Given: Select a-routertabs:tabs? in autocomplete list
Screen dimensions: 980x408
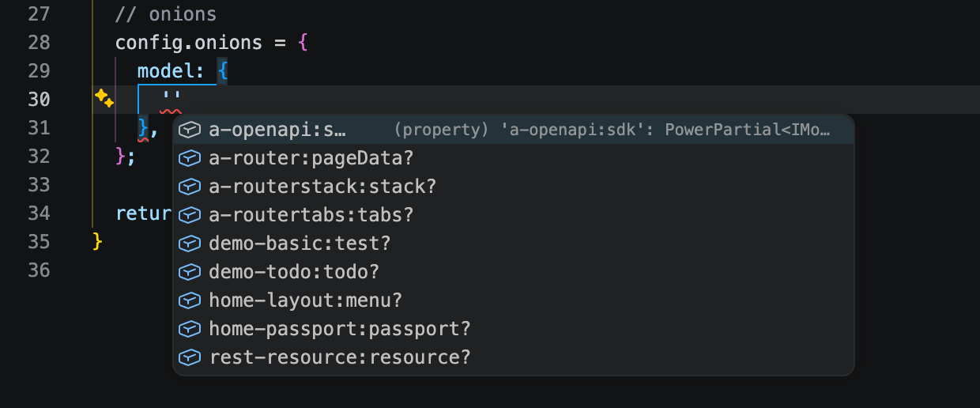Looking at the screenshot, I should pyautogui.click(x=311, y=215).
